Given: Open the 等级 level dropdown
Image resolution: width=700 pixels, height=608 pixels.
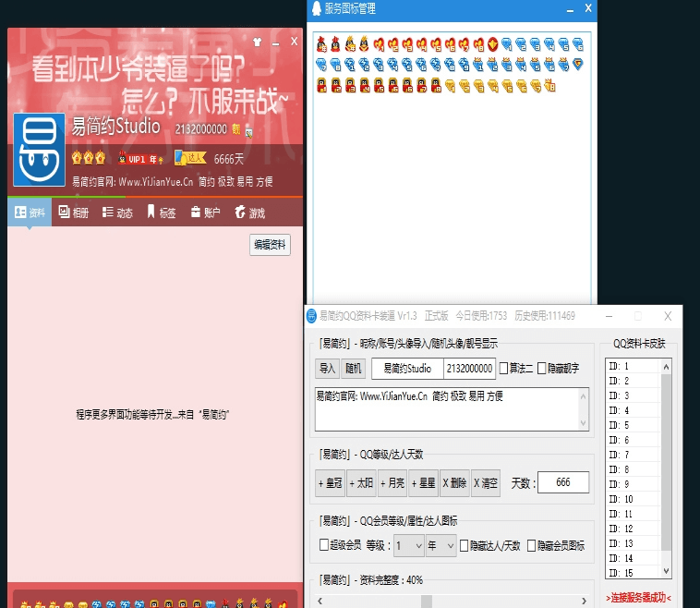Looking at the screenshot, I should pyautogui.click(x=408, y=546).
